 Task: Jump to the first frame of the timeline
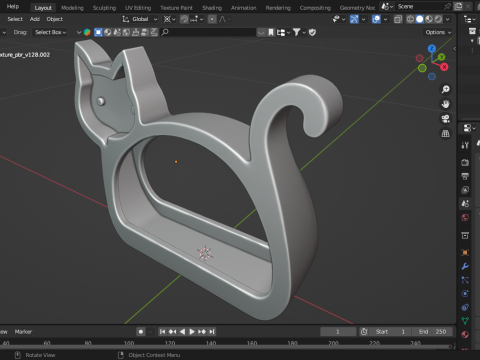click(x=162, y=332)
